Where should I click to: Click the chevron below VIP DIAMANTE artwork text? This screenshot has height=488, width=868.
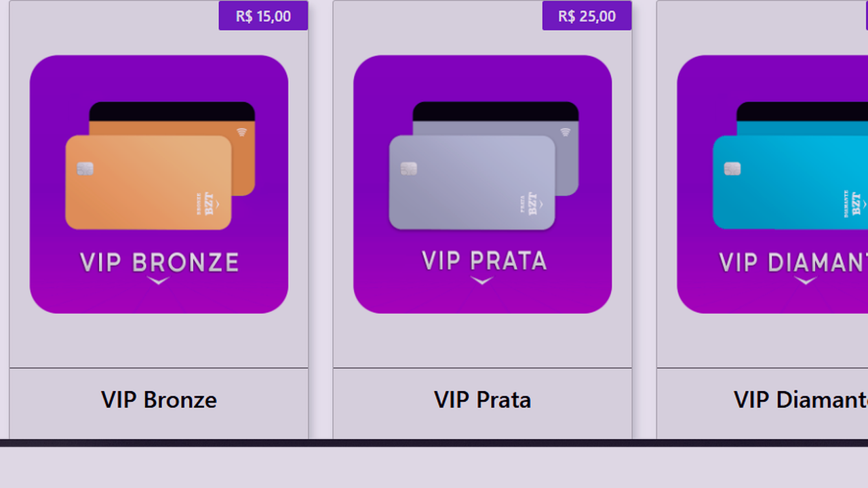(x=805, y=281)
